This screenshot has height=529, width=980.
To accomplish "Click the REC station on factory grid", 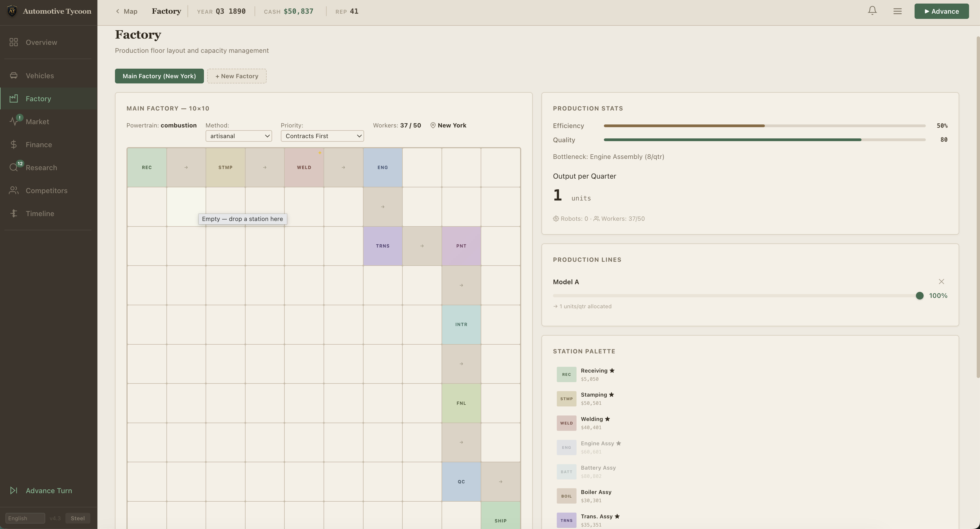I will 147,167.
